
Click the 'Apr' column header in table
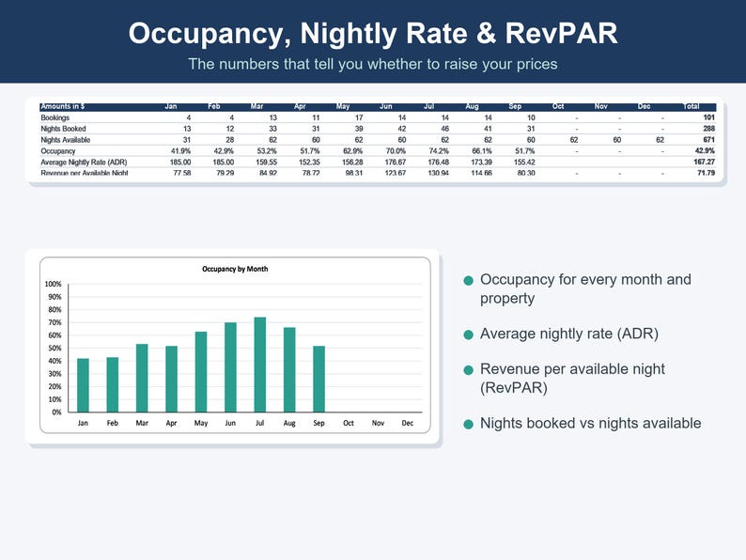(300, 106)
